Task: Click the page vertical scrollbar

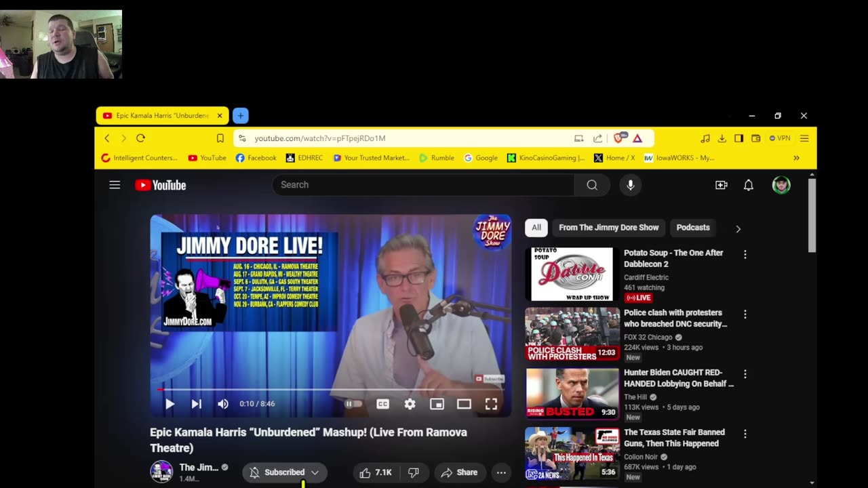Action: tap(812, 217)
